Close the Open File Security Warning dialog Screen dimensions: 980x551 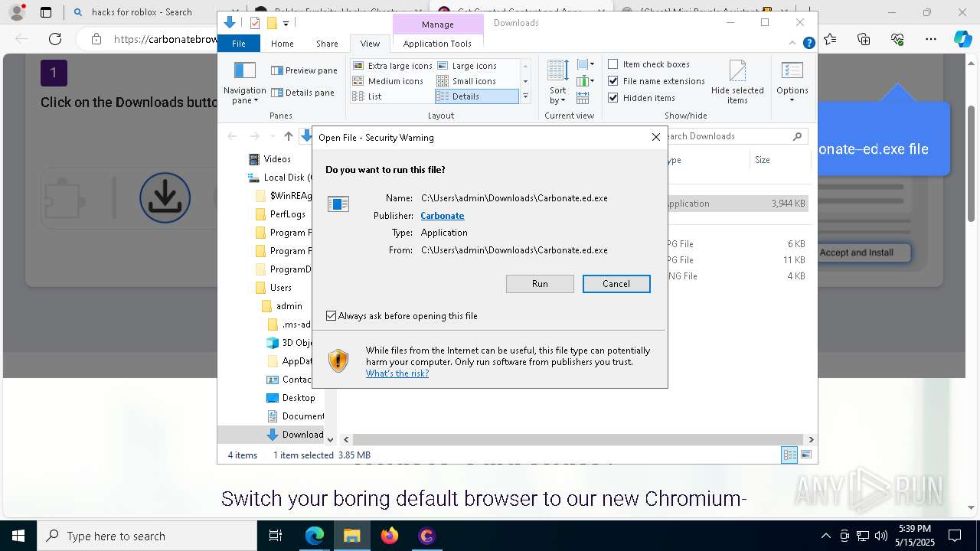tap(655, 137)
